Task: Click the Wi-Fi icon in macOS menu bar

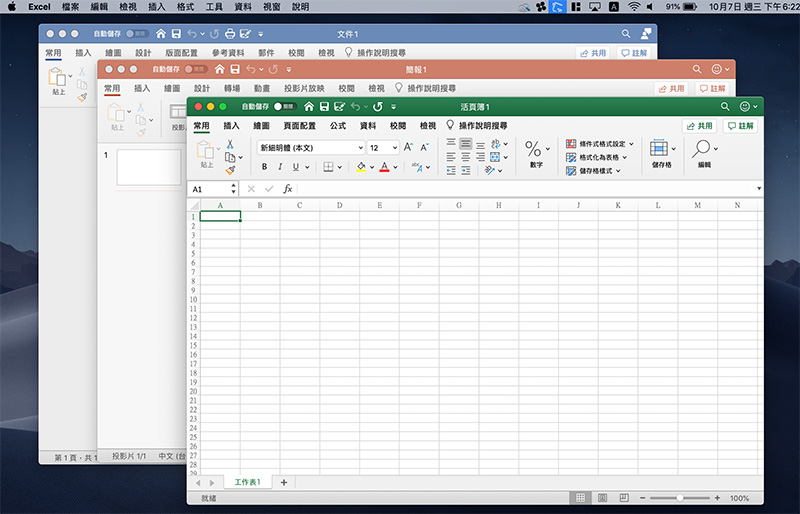Action: (x=634, y=7)
